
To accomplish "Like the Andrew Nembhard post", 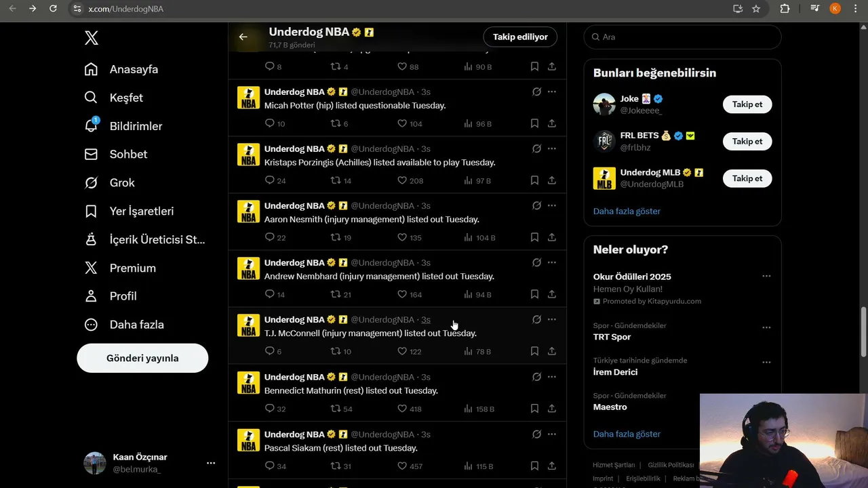I will tap(410, 295).
